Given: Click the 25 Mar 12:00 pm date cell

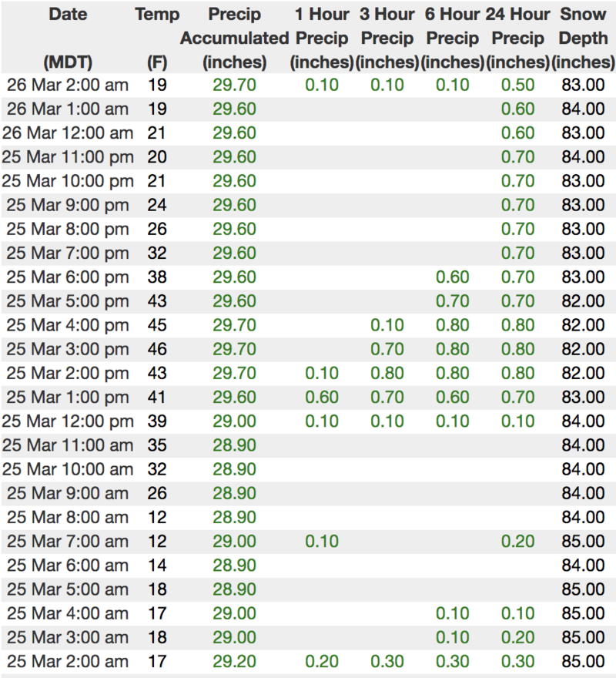Looking at the screenshot, I should point(67,421).
